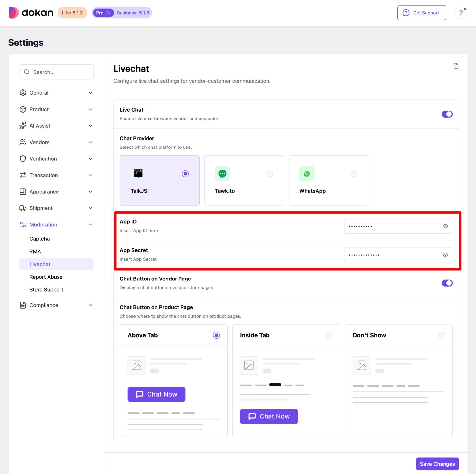Image resolution: width=476 pixels, height=474 pixels.
Task: Select the TalkJS radio button
Action: click(x=185, y=174)
